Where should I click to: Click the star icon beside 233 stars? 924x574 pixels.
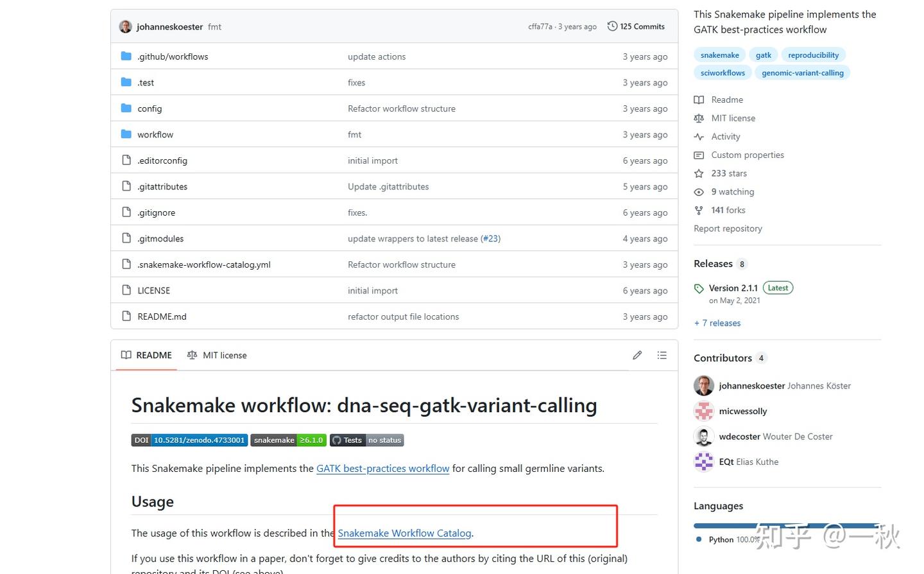pos(699,173)
